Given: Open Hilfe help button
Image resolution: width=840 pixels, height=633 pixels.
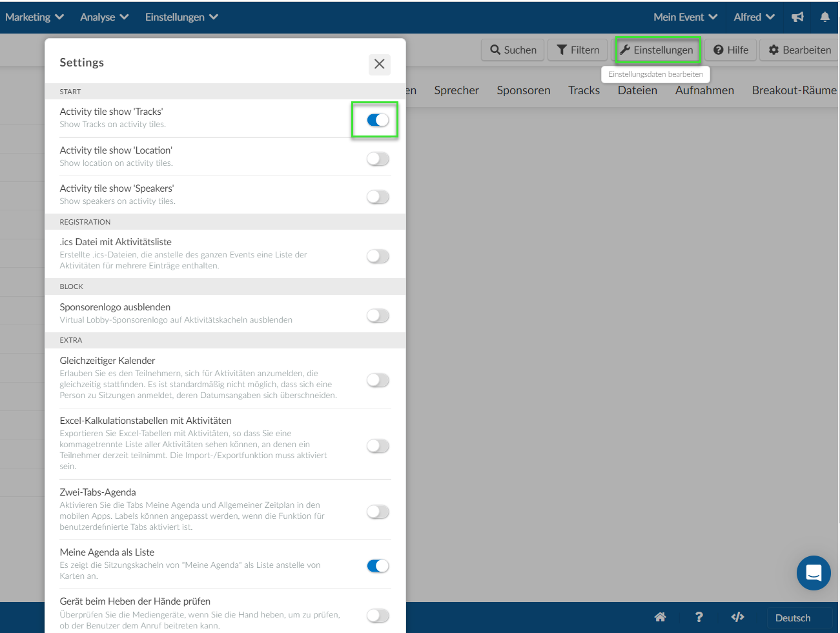Looking at the screenshot, I should [731, 50].
